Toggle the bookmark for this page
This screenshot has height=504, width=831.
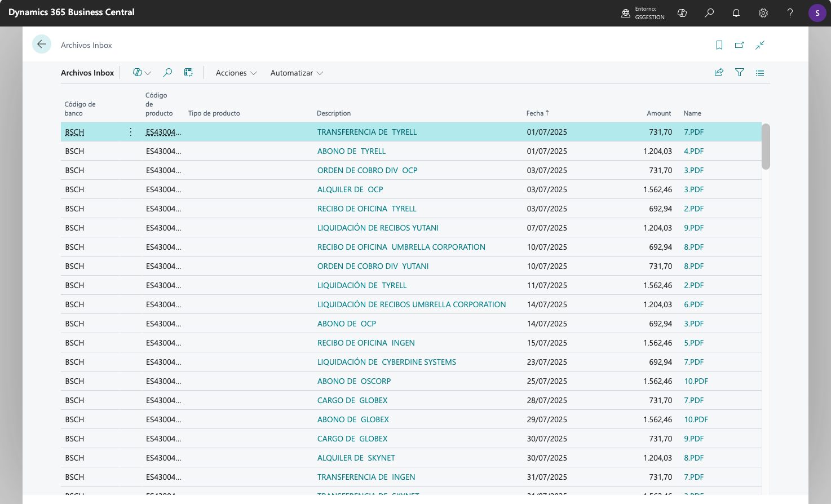pos(719,45)
